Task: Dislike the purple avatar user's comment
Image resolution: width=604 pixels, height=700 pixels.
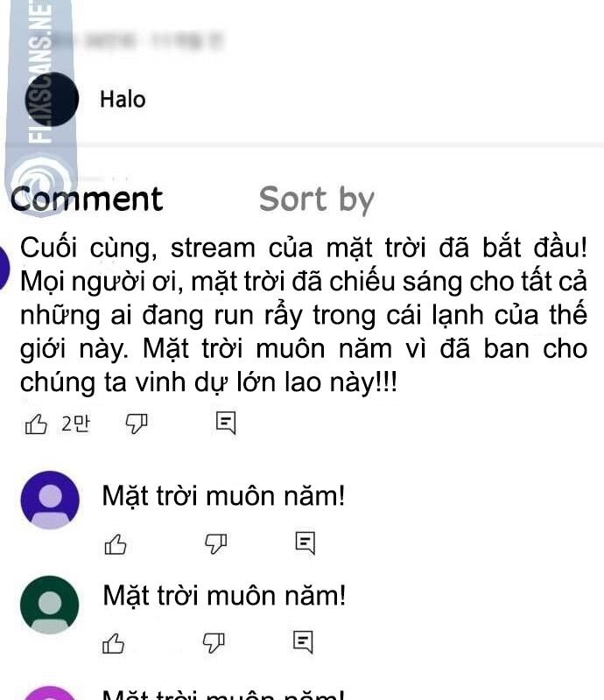Action: click(x=216, y=544)
